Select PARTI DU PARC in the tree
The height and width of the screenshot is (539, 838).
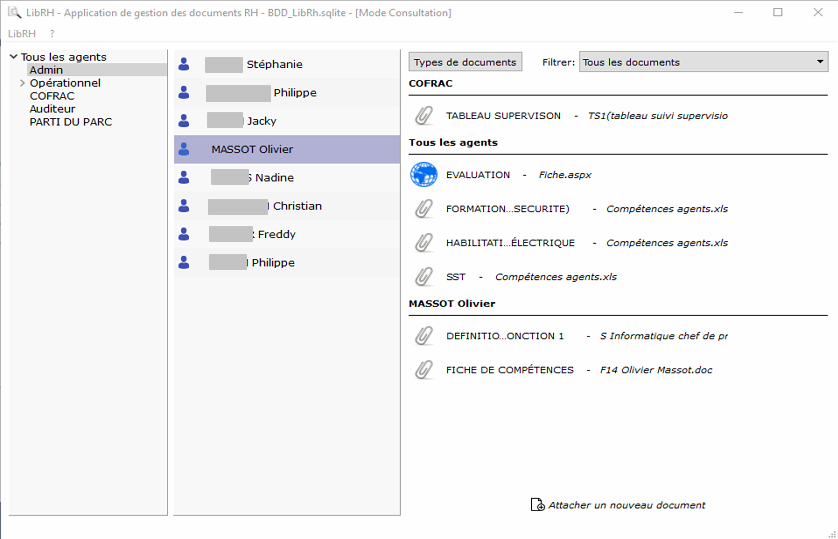[70, 122]
